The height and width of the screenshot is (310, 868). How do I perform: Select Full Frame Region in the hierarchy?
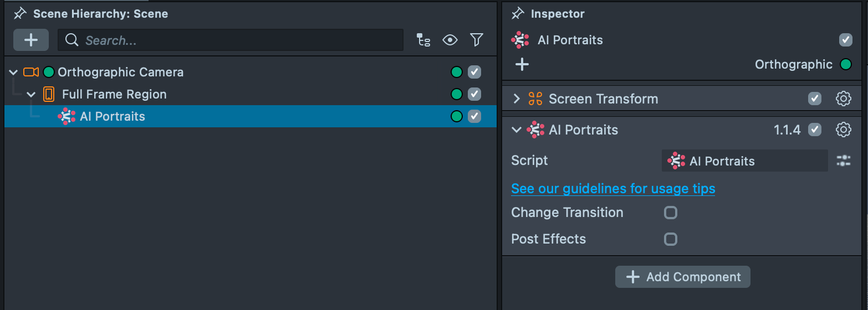click(114, 94)
